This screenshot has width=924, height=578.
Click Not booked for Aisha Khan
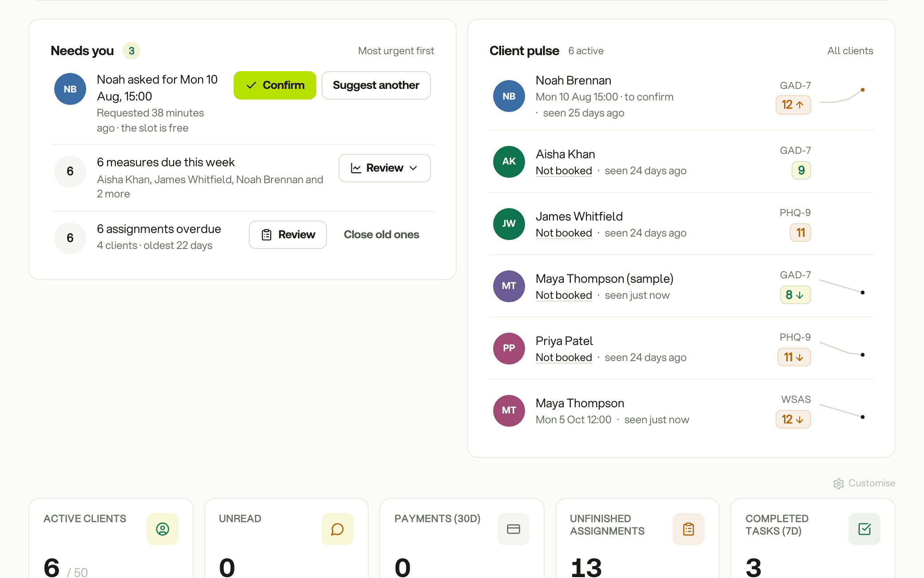[x=564, y=171]
